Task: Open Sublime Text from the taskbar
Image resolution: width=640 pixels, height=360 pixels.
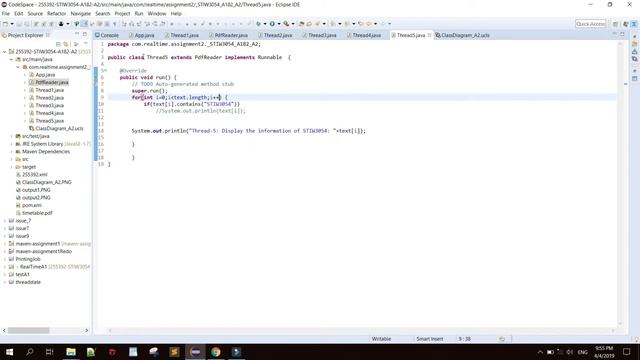Action: [x=175, y=352]
